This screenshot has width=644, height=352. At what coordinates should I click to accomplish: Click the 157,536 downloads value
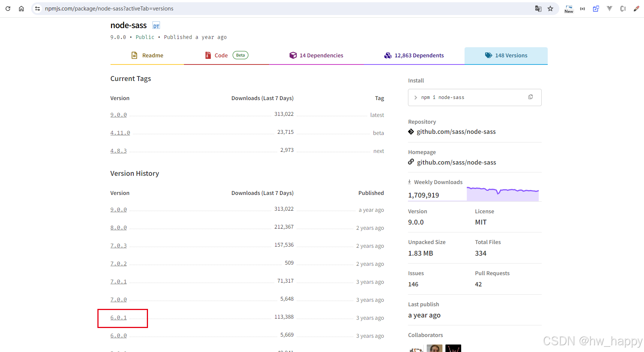pyautogui.click(x=284, y=245)
